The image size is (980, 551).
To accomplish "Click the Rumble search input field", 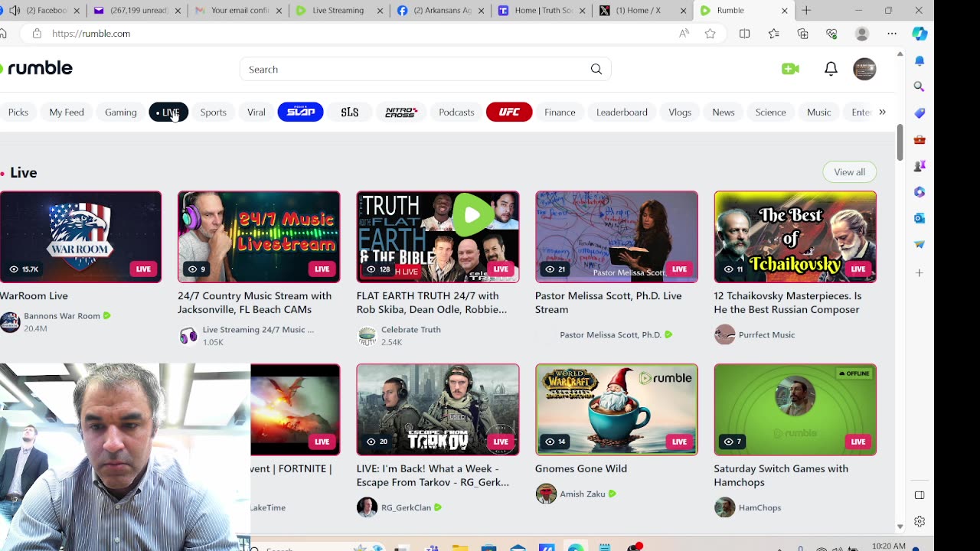I will click(x=413, y=69).
